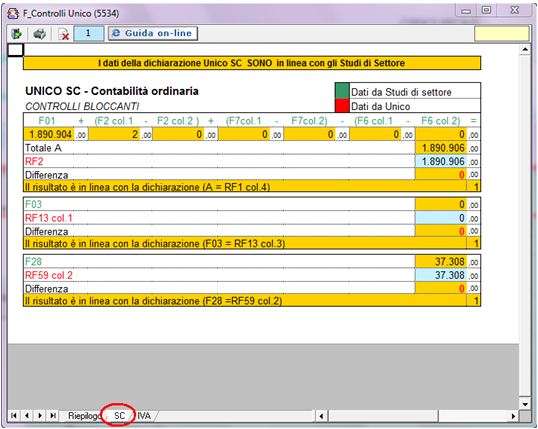The height and width of the screenshot is (429, 538).
Task: Select the Totale A value 1.890.906
Action: pyautogui.click(x=441, y=148)
